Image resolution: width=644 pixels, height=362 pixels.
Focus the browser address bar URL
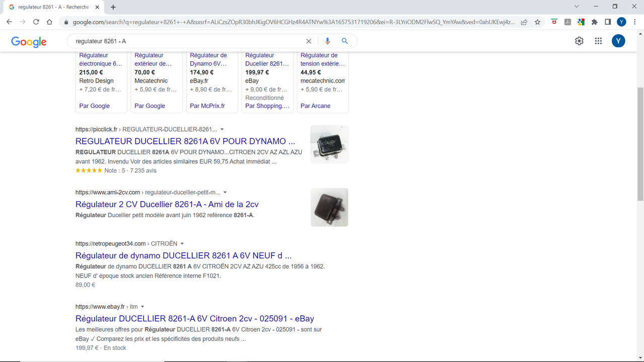(294, 22)
